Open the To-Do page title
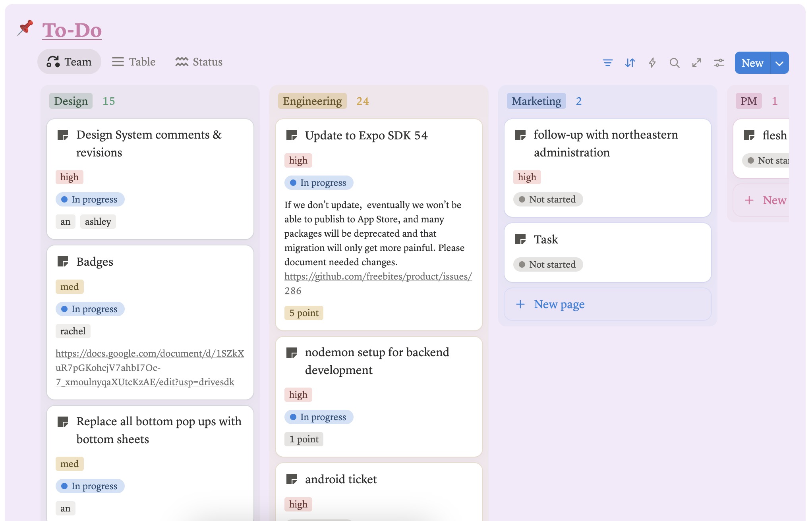The height and width of the screenshot is (521, 812). 72,30
